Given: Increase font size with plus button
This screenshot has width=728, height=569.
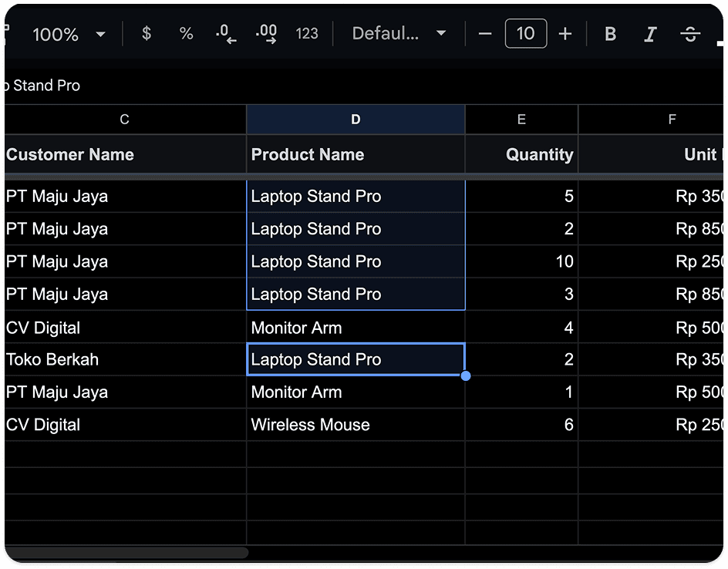Looking at the screenshot, I should click(565, 33).
